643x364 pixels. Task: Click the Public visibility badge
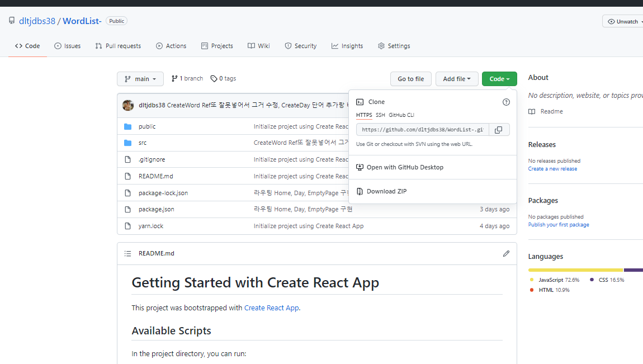[x=116, y=21]
